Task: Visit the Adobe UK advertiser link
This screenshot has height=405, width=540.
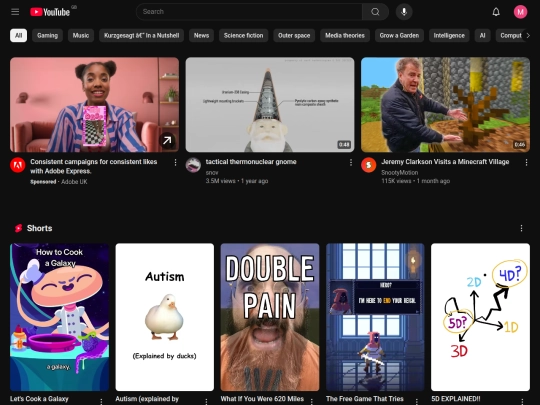Action: [x=74, y=181]
